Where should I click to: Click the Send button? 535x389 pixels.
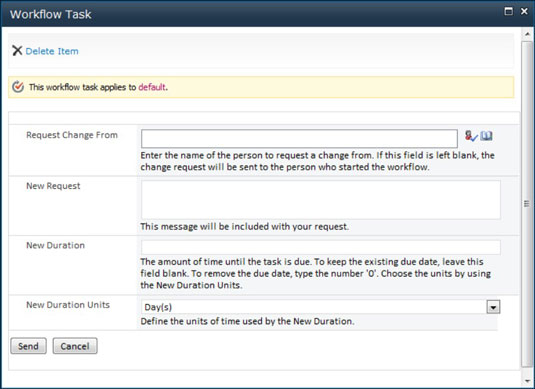point(28,346)
